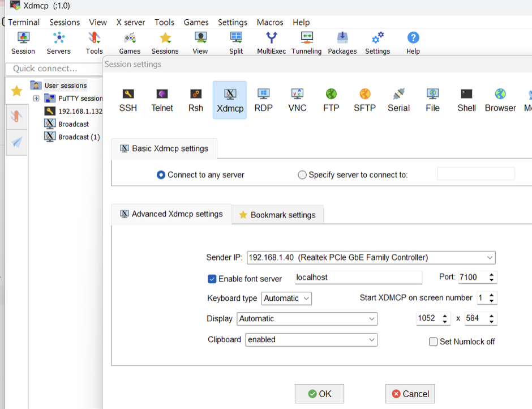Screen dimensions: 532x409
Task: Select the FTP session type
Action: (331, 100)
